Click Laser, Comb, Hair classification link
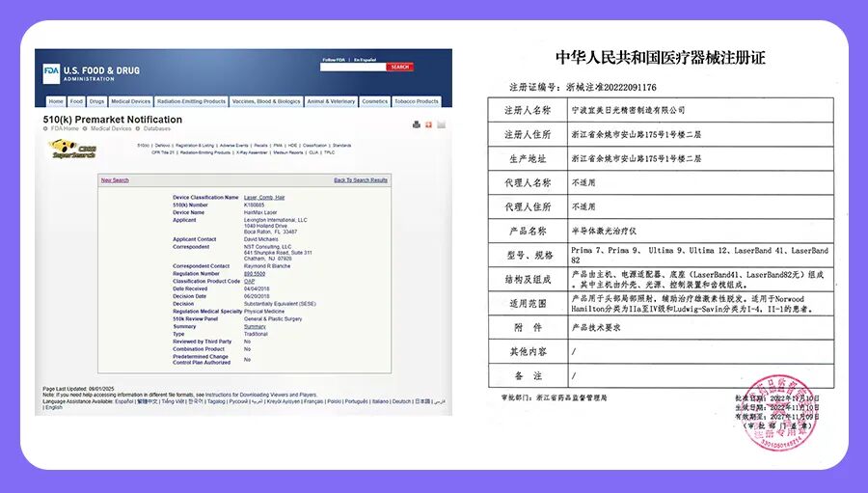Viewport: 868px width, 493px height. pos(264,198)
